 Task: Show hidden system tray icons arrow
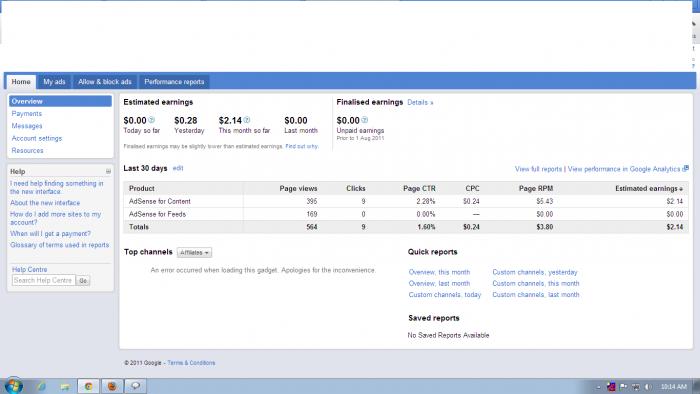[x=598, y=386]
